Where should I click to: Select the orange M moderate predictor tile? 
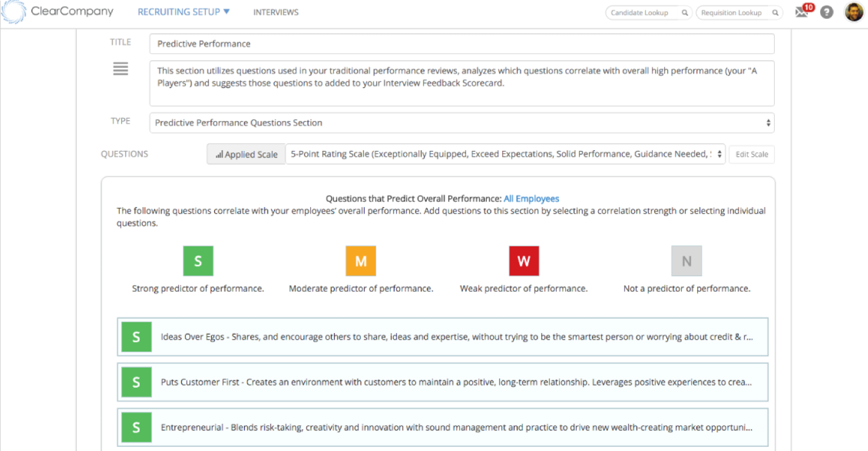coord(361,261)
